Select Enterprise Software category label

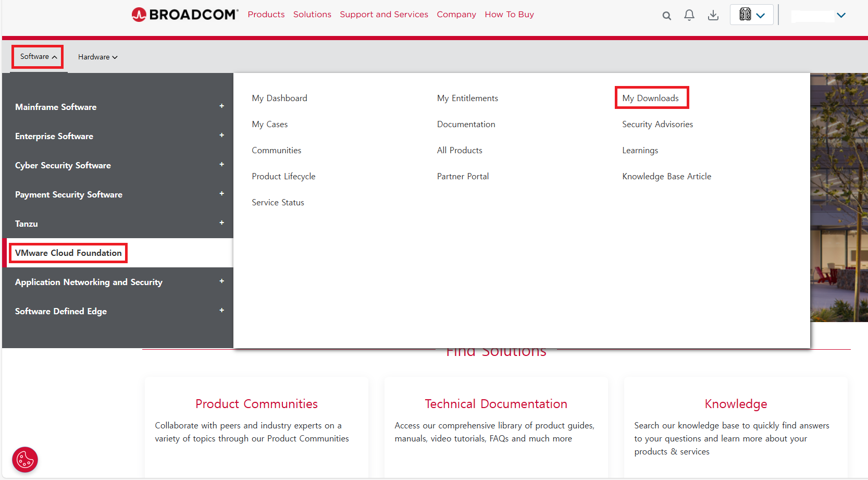(x=54, y=136)
